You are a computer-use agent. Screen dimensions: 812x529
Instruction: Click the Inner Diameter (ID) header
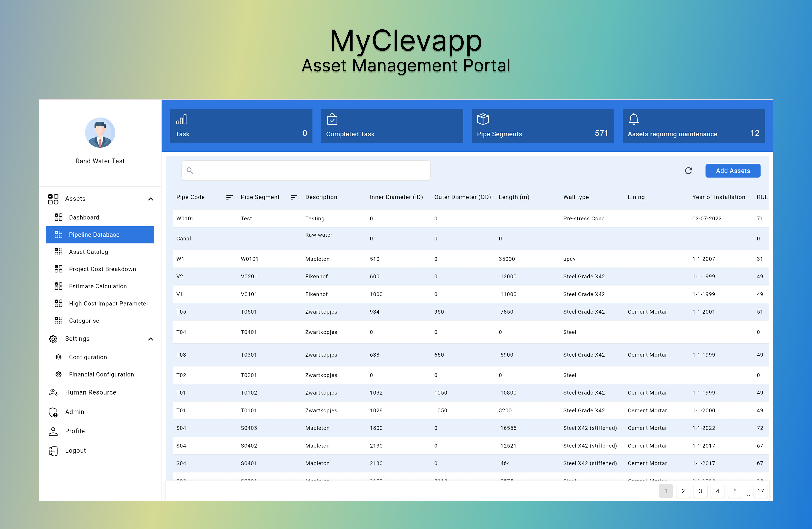(396, 197)
